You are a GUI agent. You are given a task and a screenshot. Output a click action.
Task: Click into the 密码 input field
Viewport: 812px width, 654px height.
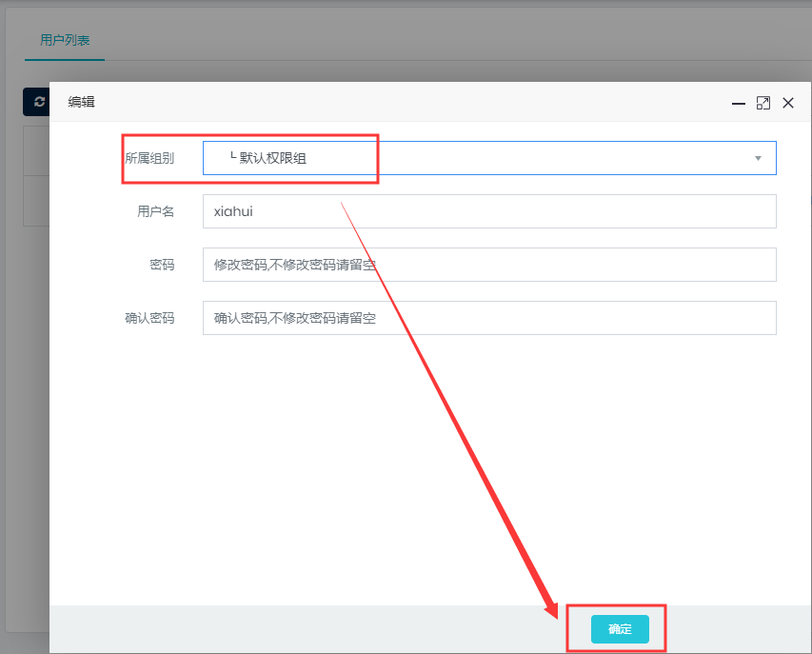489,265
